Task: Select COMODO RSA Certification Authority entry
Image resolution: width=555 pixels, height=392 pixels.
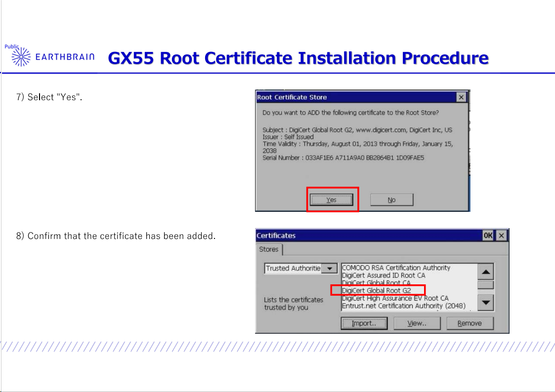Action: (396, 268)
